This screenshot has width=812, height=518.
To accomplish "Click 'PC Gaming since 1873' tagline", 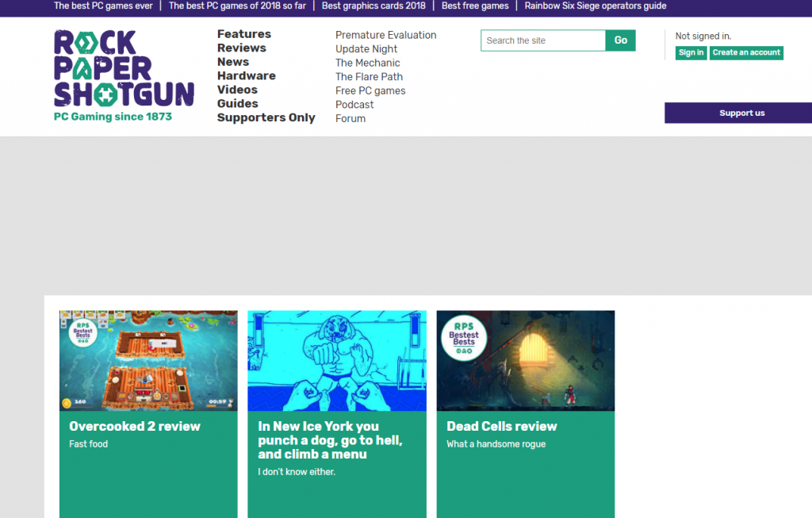I will tap(113, 117).
